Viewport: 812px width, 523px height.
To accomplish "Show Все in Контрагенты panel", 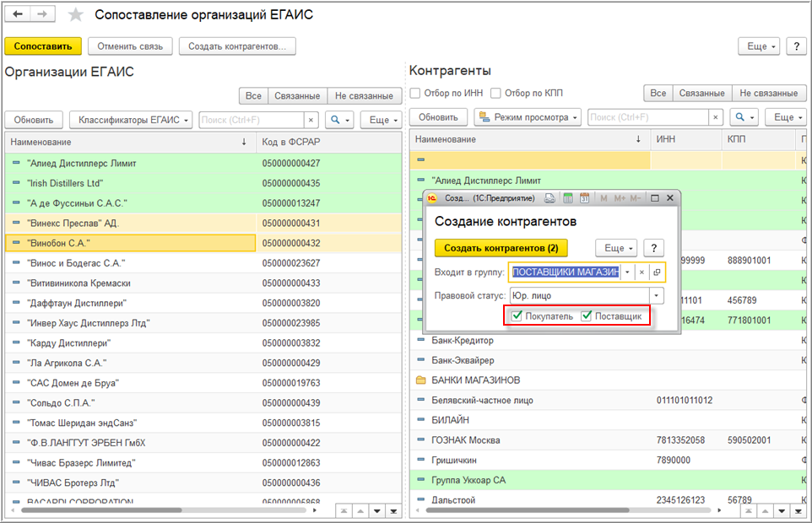I will pyautogui.click(x=658, y=93).
